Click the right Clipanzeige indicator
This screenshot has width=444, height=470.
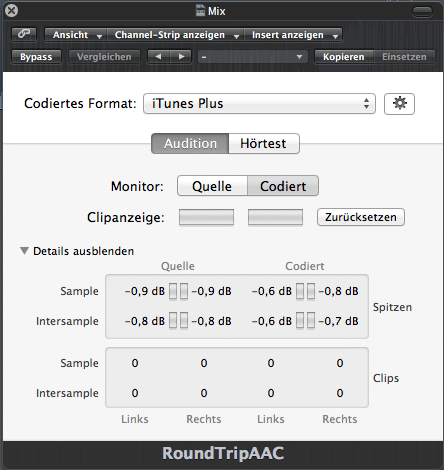coord(275,218)
